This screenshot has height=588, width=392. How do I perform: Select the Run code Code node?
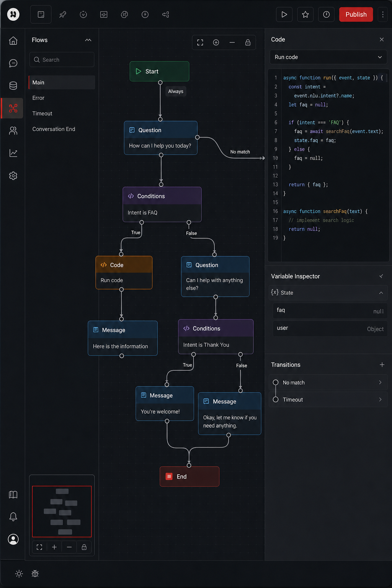click(x=124, y=273)
